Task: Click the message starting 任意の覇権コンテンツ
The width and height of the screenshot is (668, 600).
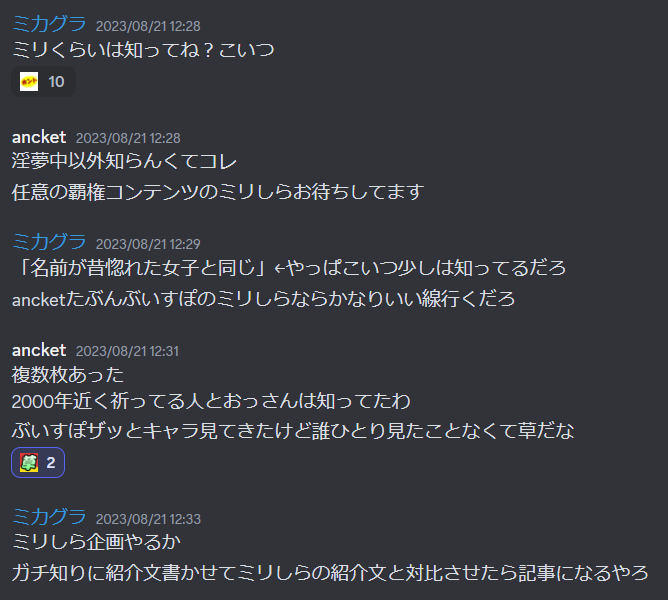Action: (x=218, y=192)
